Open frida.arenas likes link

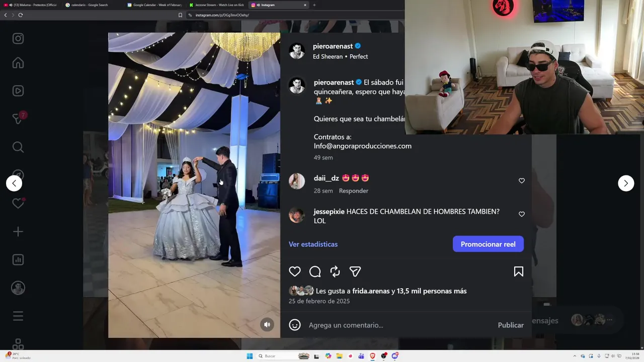coord(371,291)
